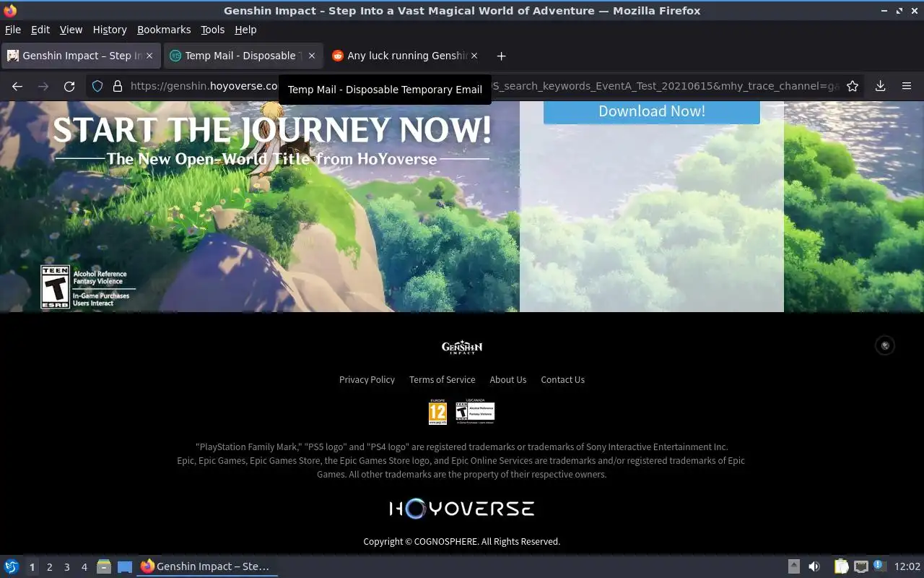Viewport: 924px width, 578px height.
Task: Reload the page with the refresh icon
Action: pyautogui.click(x=69, y=86)
